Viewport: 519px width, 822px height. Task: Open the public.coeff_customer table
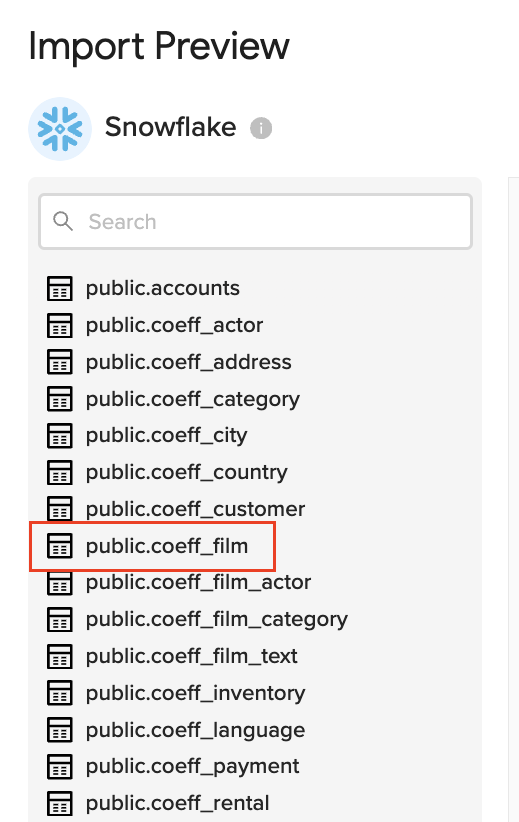coord(196,509)
